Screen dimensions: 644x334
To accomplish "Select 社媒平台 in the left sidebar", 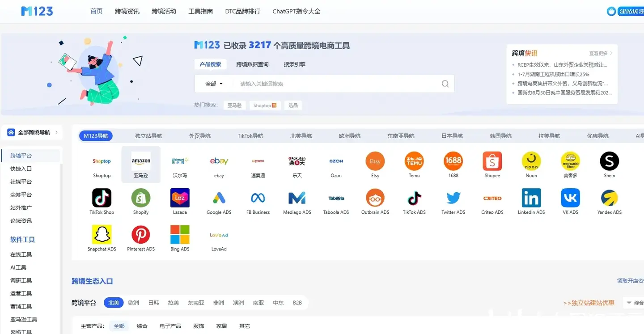I will click(x=21, y=182).
